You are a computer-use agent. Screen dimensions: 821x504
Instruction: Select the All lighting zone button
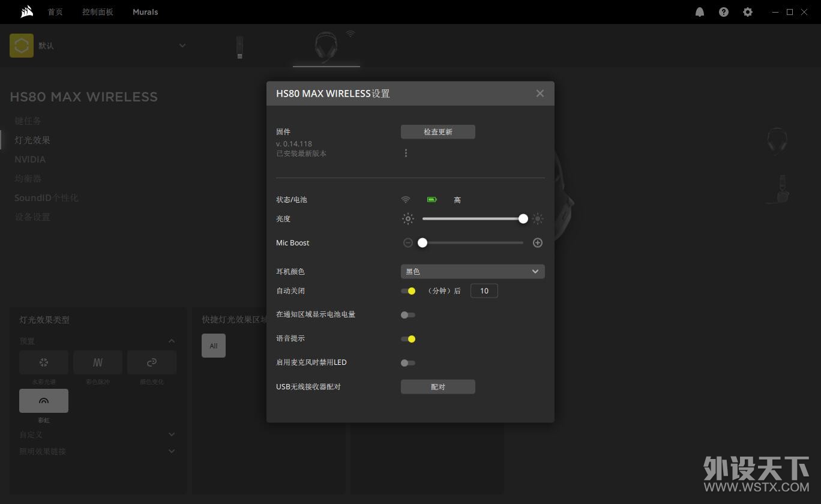pyautogui.click(x=214, y=346)
